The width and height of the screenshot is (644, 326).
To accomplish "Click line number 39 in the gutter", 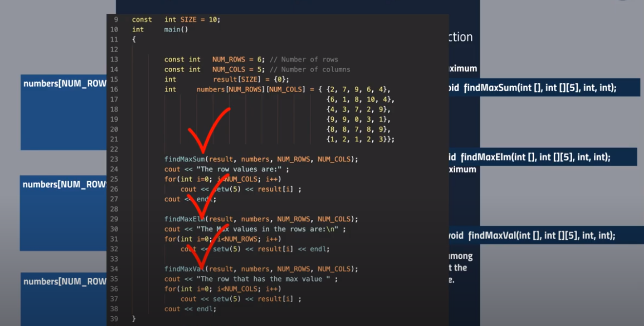I will click(114, 318).
